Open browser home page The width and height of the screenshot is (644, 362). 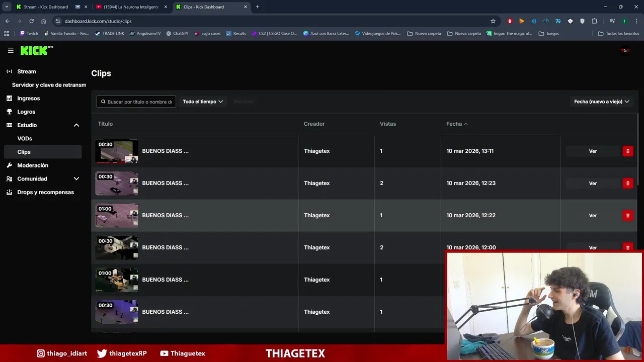(x=43, y=21)
